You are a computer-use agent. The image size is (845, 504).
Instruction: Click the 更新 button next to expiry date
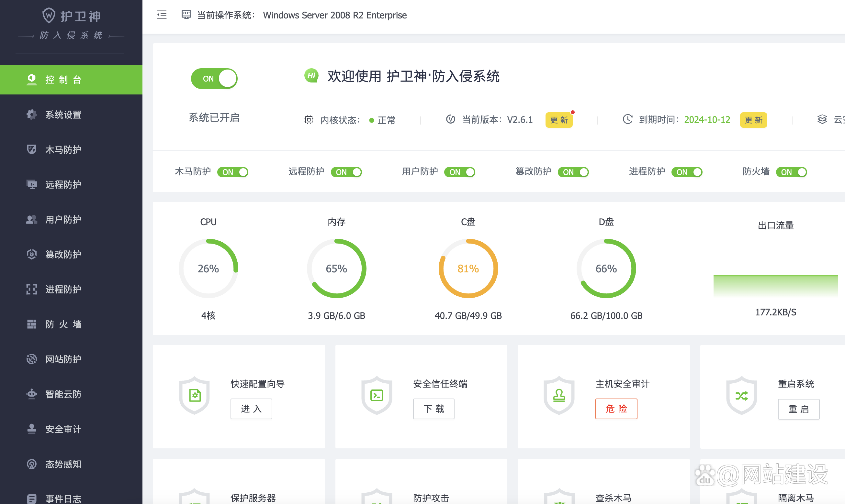[x=753, y=120]
